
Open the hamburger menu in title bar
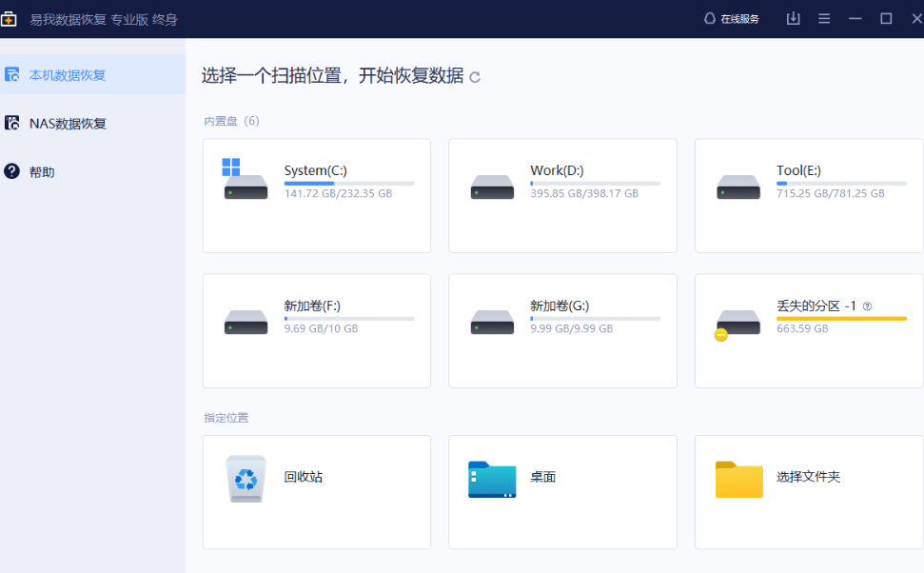[x=824, y=19]
